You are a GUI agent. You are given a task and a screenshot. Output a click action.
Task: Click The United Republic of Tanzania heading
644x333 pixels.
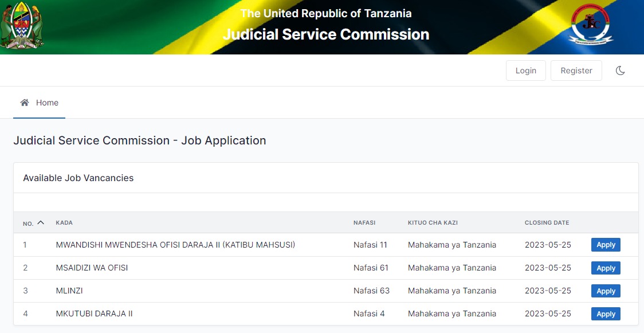click(x=325, y=13)
